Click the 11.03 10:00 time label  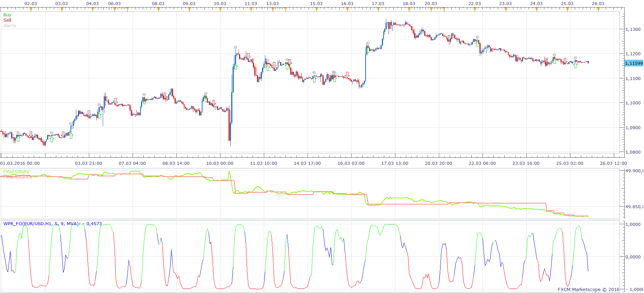(264, 163)
